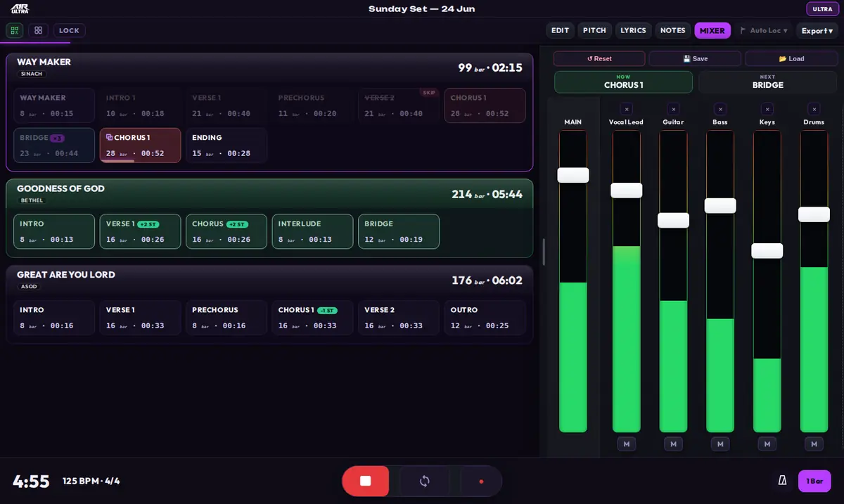
Task: Select the MIXER tab
Action: [x=712, y=30]
